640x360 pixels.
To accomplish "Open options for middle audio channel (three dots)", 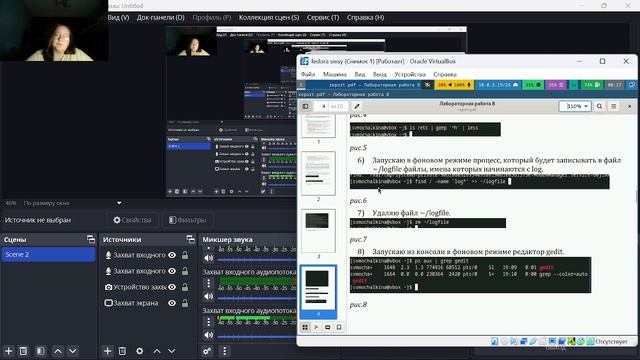I will [x=209, y=283].
